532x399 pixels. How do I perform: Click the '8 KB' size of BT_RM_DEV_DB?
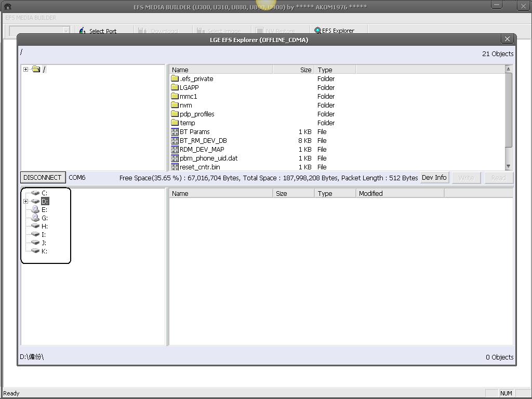(304, 140)
